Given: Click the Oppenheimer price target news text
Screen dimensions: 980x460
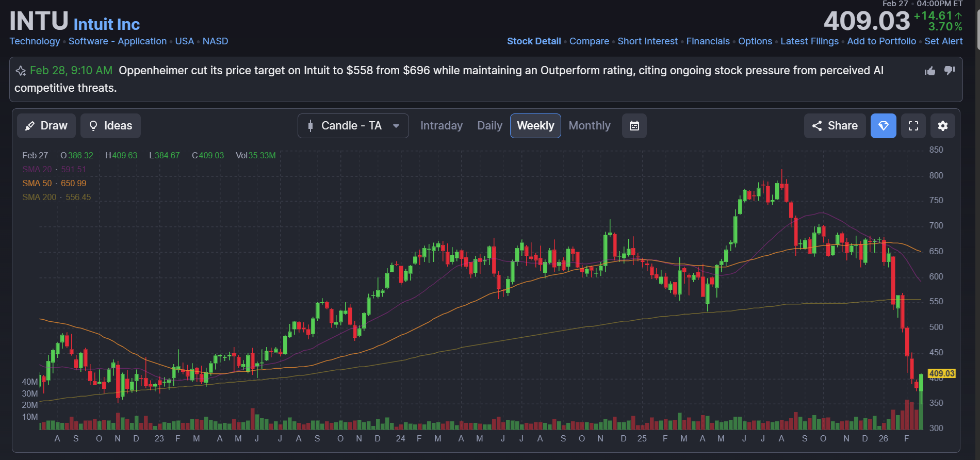Looking at the screenshot, I should point(449,79).
